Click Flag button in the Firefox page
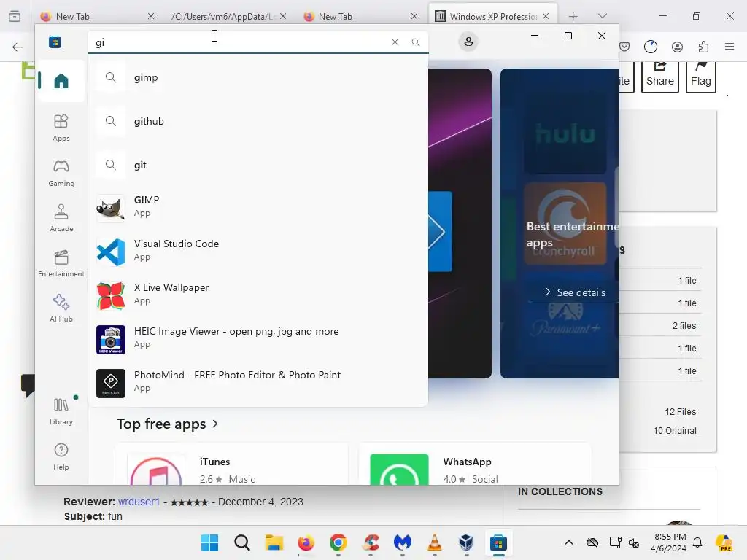This screenshot has width=747, height=560. pyautogui.click(x=701, y=77)
